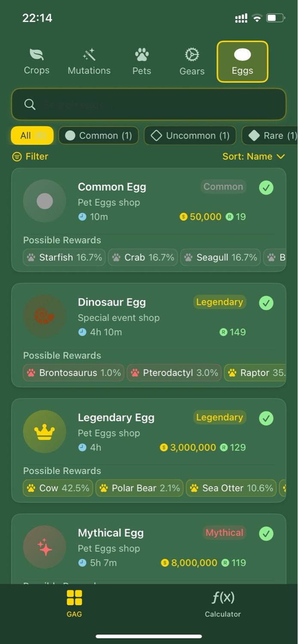Select the Eggs tab
The image size is (298, 644).
click(x=242, y=61)
